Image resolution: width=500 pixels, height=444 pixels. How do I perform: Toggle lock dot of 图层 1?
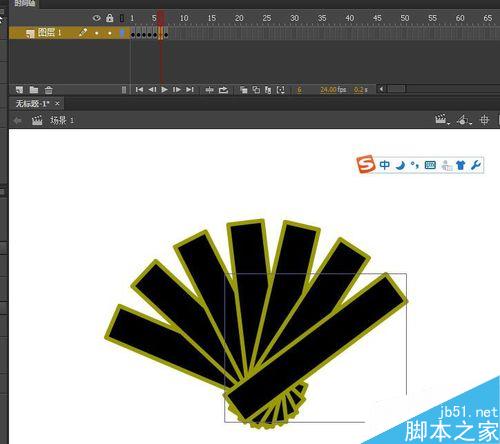coord(110,33)
